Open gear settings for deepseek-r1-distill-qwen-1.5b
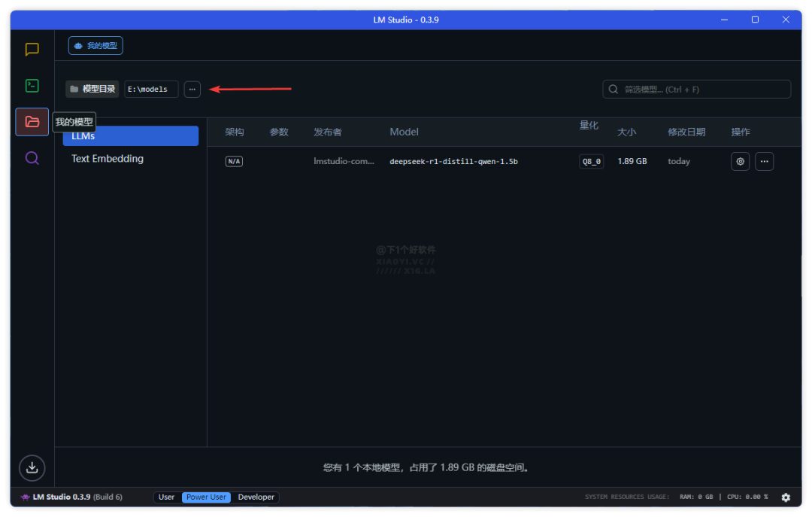Image resolution: width=812 pixels, height=517 pixels. tap(740, 161)
